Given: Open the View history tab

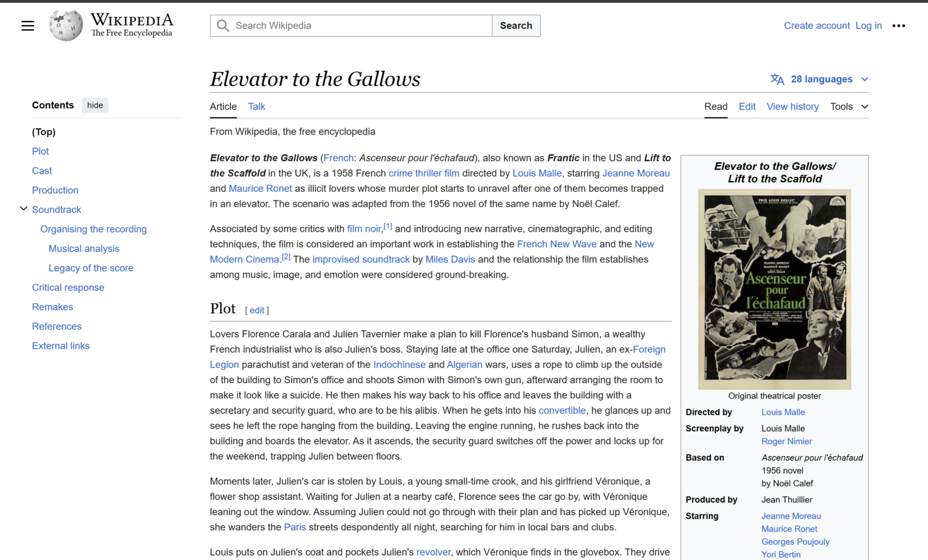Looking at the screenshot, I should click(x=792, y=107).
